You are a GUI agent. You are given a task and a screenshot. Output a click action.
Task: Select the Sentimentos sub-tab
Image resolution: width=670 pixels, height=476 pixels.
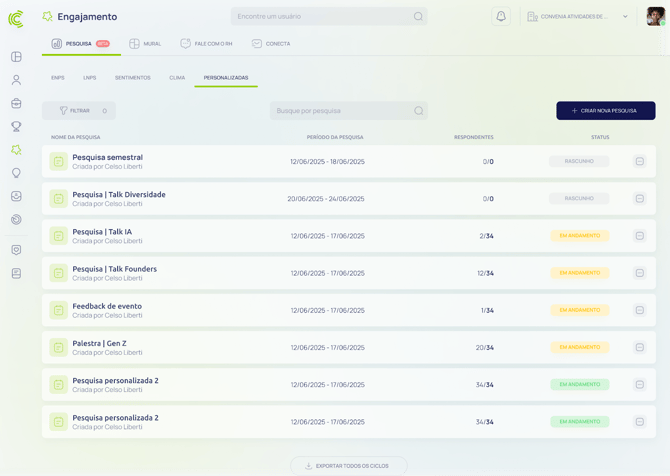click(132, 78)
